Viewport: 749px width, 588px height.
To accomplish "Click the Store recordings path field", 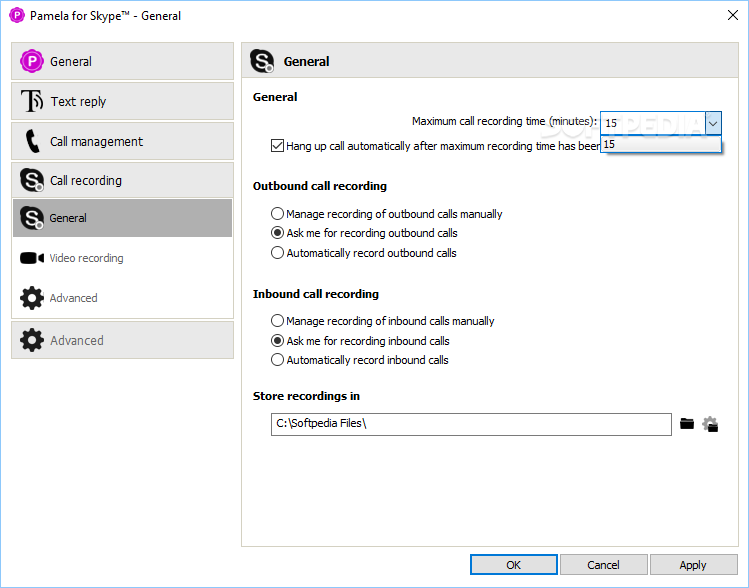I will (x=471, y=424).
